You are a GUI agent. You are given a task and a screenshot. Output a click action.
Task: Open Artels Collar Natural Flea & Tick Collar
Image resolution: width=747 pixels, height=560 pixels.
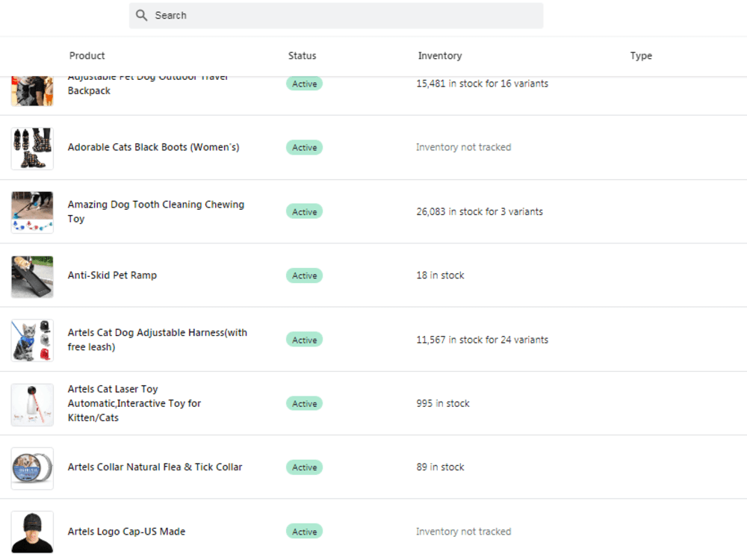tap(155, 467)
